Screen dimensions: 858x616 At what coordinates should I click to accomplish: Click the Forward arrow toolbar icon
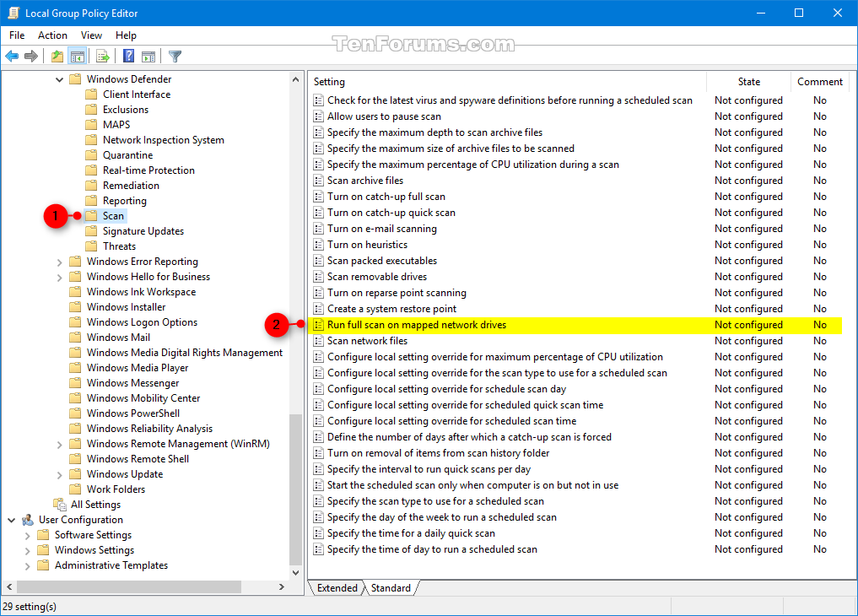point(31,56)
